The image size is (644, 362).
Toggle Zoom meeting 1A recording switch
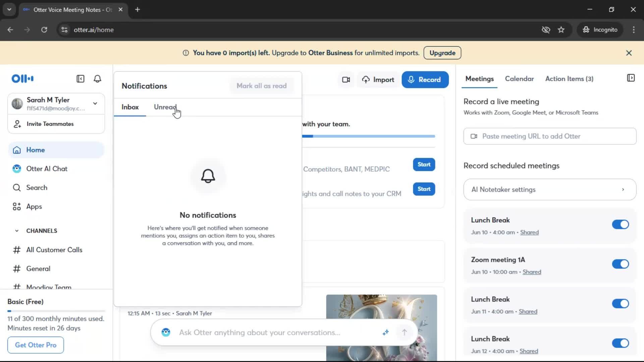point(620,264)
